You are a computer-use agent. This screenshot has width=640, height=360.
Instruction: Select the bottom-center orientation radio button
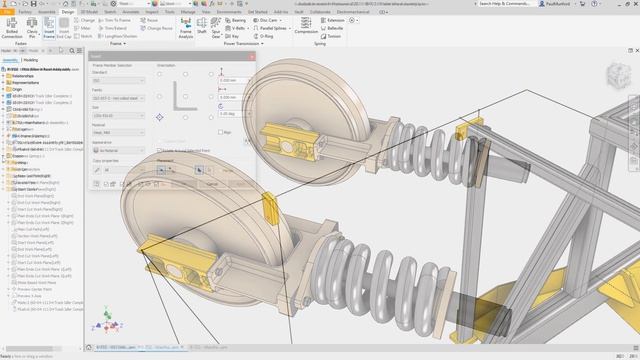(185, 118)
